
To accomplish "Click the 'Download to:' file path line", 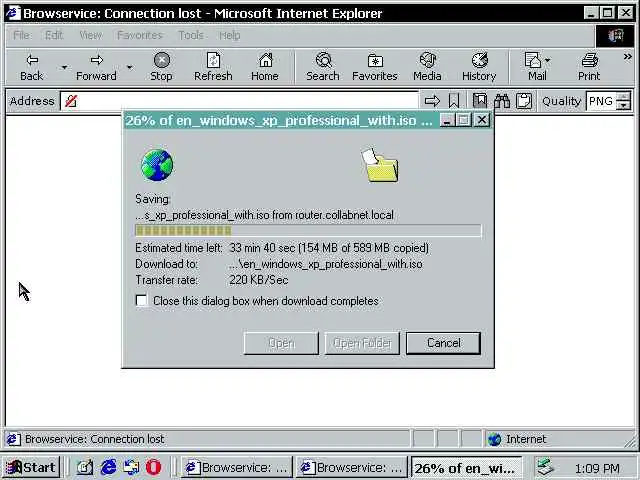I will click(279, 264).
